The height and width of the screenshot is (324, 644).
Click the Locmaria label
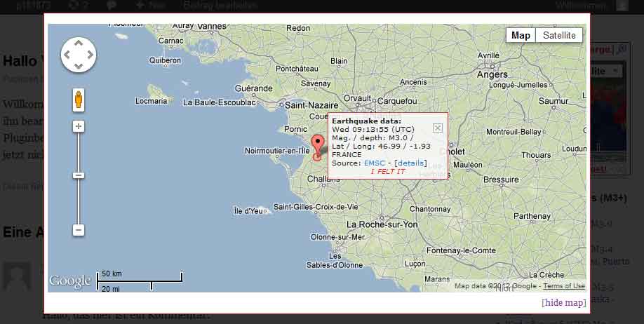[151, 101]
